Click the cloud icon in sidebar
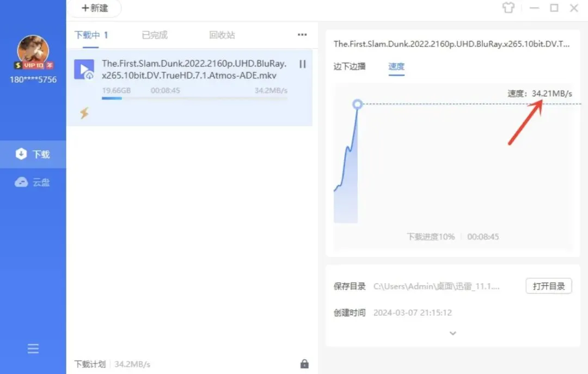Viewport: 588px width, 374px height. tap(21, 182)
